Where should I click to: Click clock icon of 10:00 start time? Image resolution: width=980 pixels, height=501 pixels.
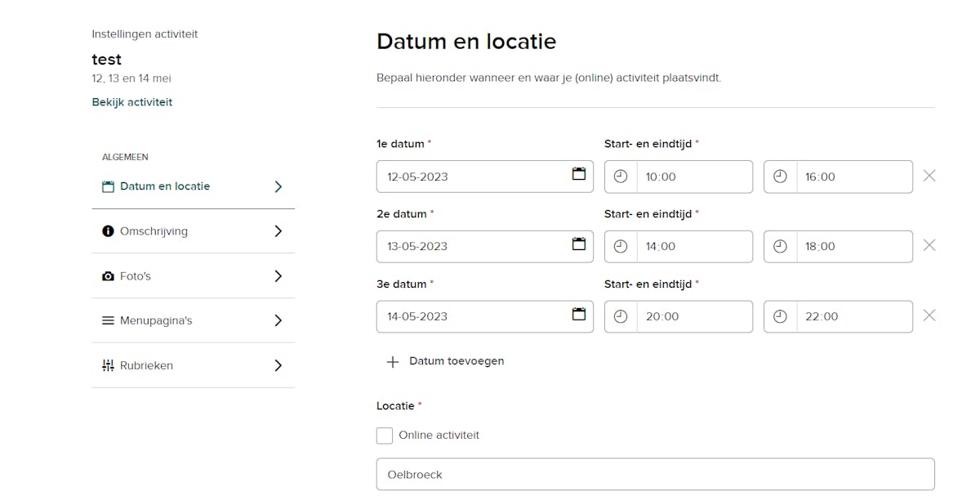[x=621, y=177]
